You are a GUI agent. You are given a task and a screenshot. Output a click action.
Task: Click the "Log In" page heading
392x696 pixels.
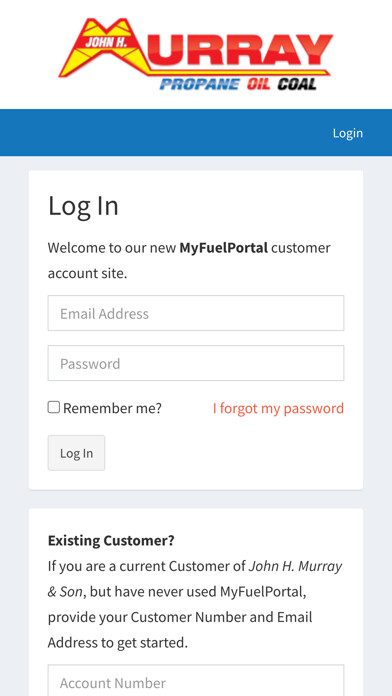pyautogui.click(x=83, y=206)
